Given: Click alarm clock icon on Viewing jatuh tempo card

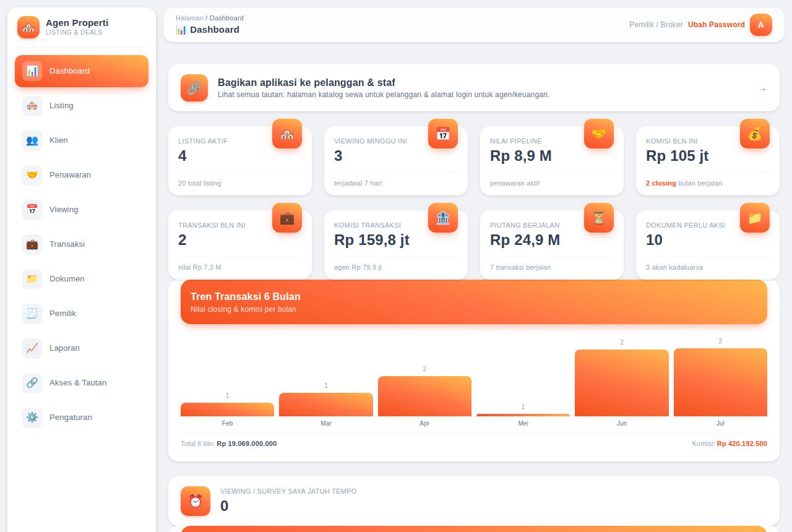Looking at the screenshot, I should [x=196, y=501].
